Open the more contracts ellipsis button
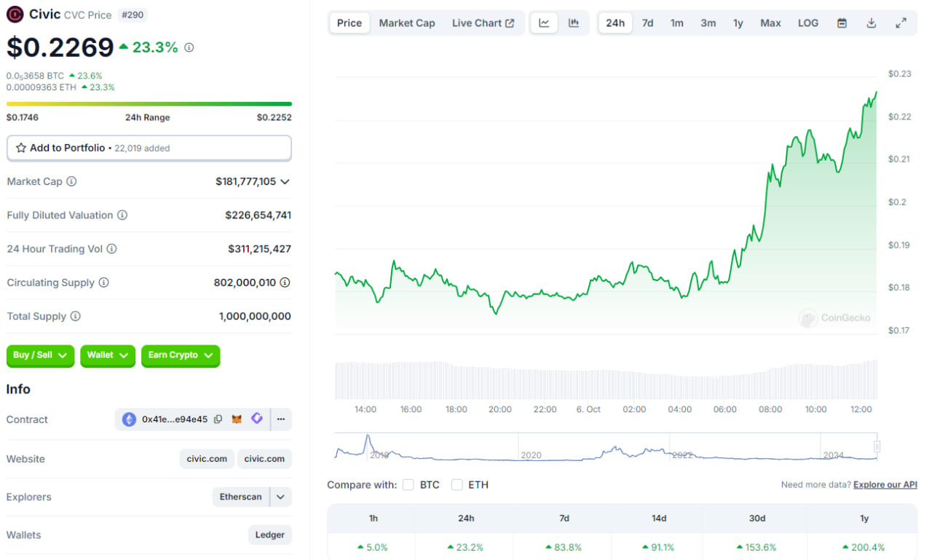 [281, 419]
